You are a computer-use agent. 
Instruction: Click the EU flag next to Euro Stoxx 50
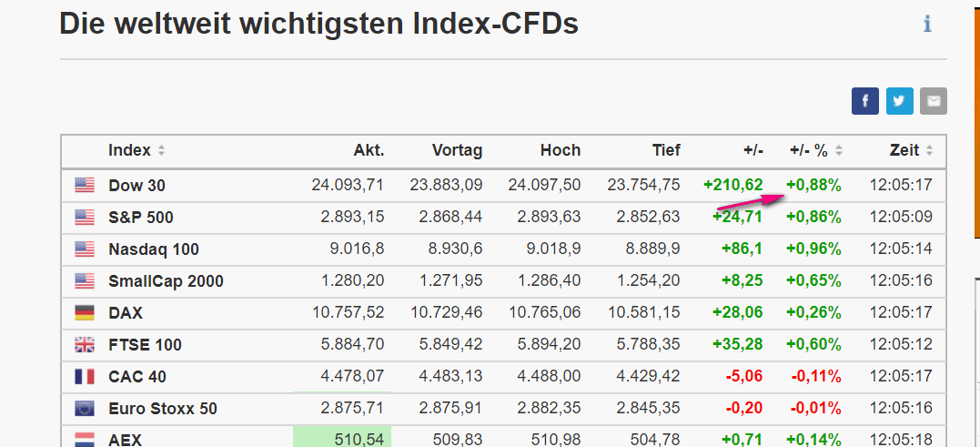[85, 409]
